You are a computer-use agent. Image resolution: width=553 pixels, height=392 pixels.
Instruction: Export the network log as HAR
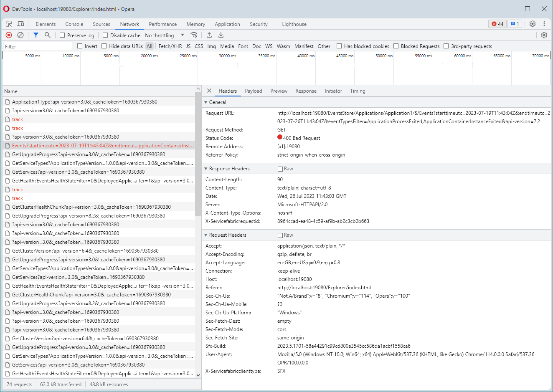coord(221,35)
